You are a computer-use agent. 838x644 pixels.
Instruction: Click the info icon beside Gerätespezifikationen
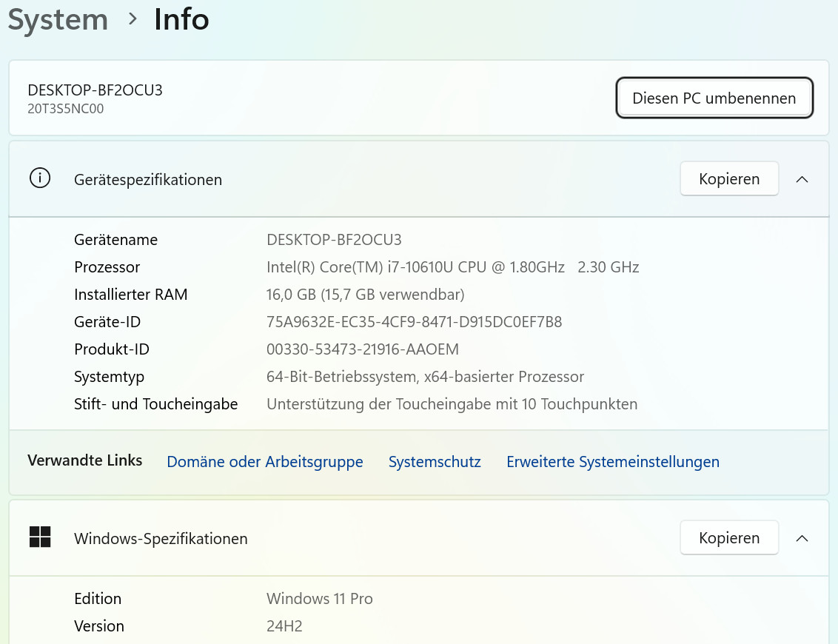[39, 178]
